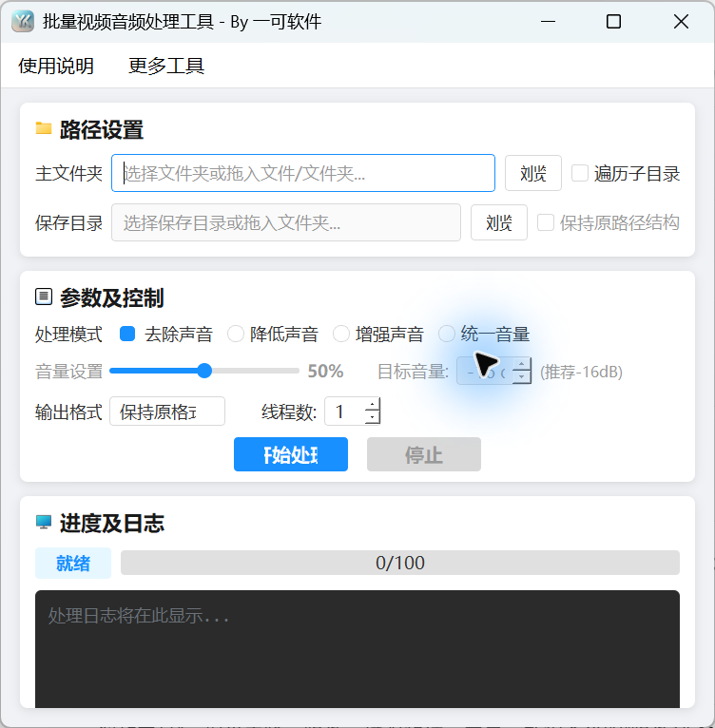This screenshot has height=728, width=715.
Task: Open the 输出格式 dropdown
Action: click(x=167, y=412)
